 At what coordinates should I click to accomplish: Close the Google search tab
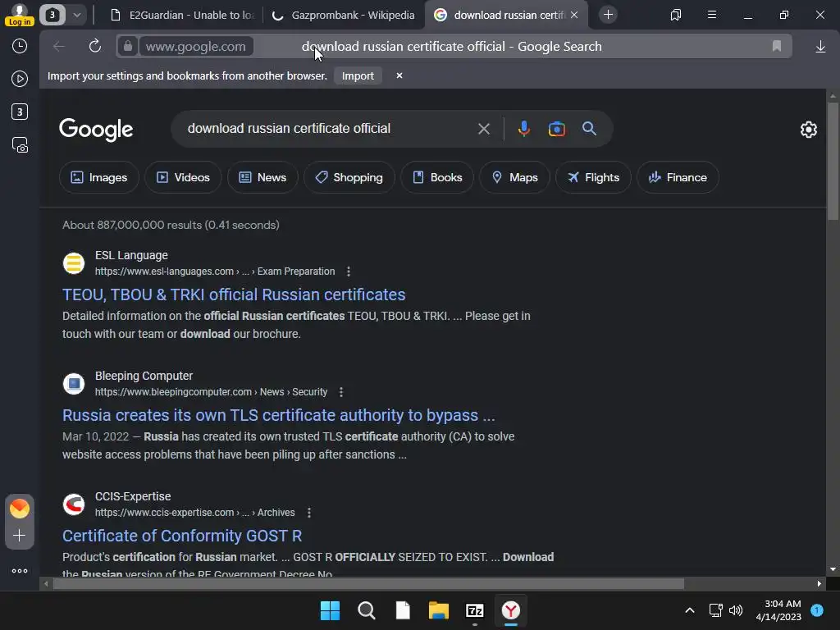coord(574,15)
